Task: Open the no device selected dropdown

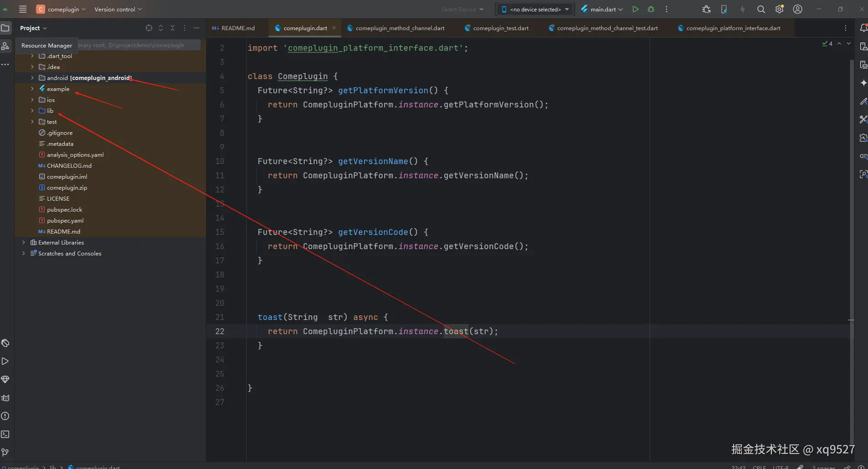Action: (535, 9)
